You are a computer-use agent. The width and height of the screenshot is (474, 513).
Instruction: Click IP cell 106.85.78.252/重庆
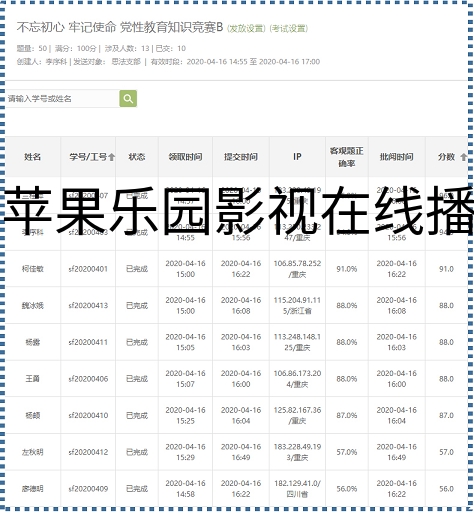tap(297, 269)
